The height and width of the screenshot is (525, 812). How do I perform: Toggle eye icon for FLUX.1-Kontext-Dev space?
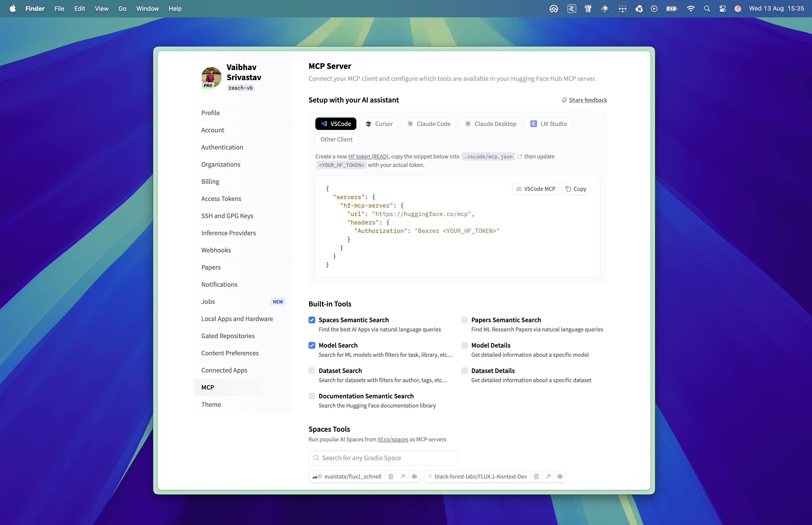(x=560, y=476)
